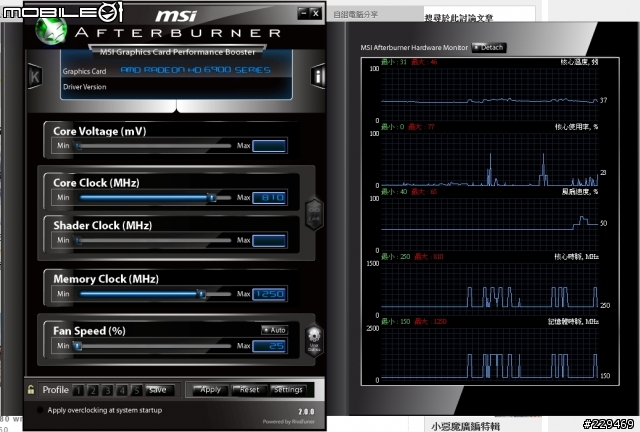640x432 pixels.
Task: Click the Core Clock slider handle
Action: click(x=212, y=198)
